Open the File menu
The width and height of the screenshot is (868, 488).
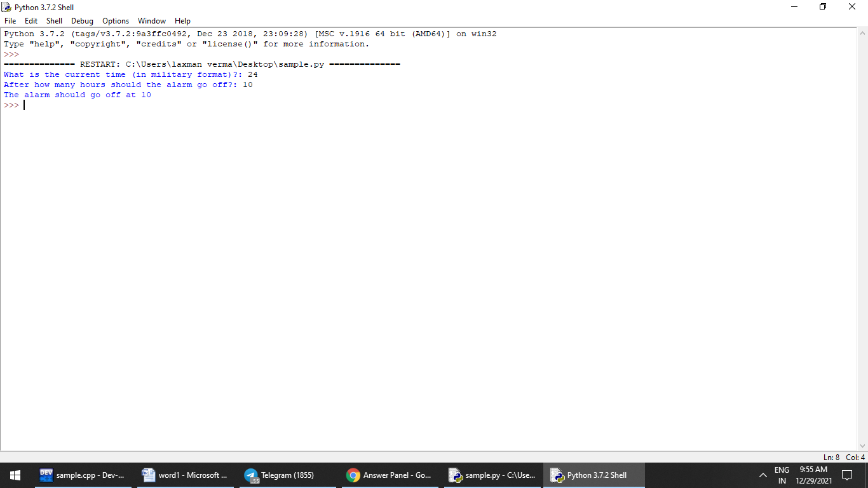point(10,21)
